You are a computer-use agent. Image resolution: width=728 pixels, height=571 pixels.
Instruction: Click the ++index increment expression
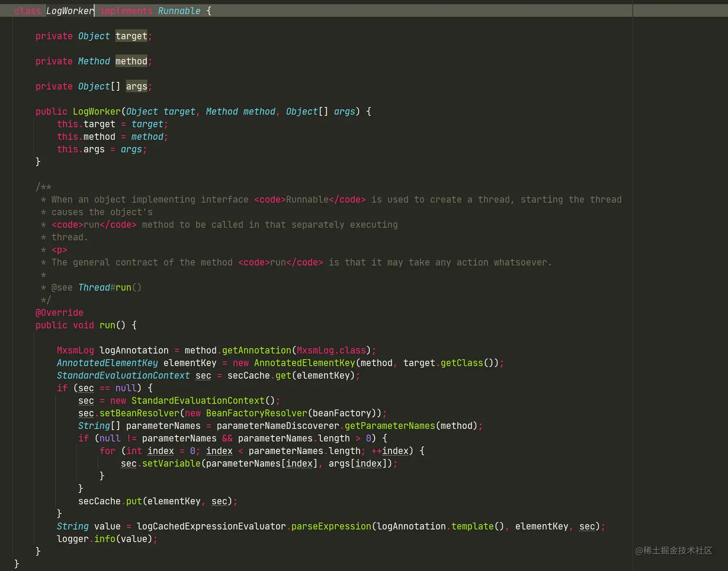(x=390, y=451)
